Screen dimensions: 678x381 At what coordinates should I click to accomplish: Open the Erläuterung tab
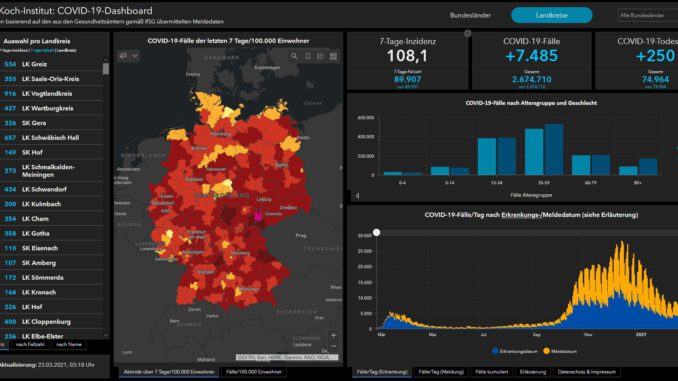pyautogui.click(x=533, y=372)
